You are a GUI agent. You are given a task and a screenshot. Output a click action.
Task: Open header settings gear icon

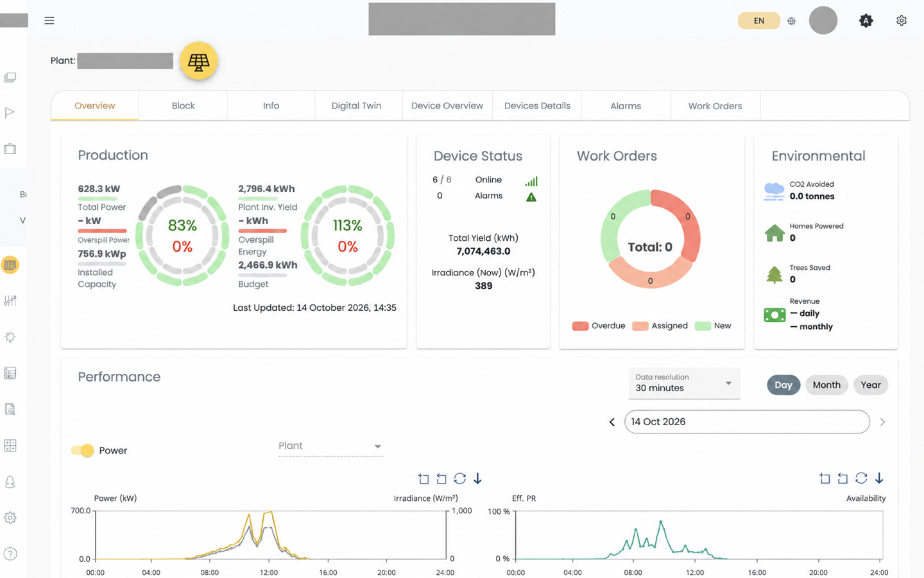902,21
